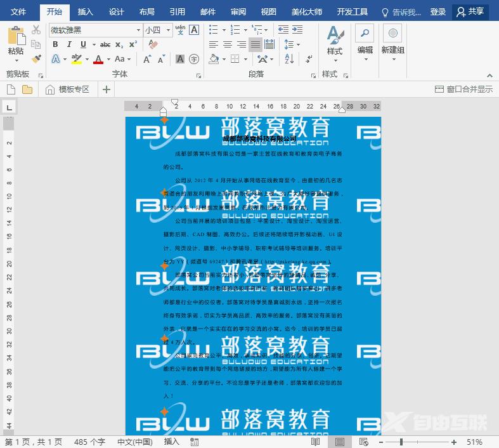Click the zoom slider in status bar
This screenshot has height=448, width=499.
tap(418, 442)
